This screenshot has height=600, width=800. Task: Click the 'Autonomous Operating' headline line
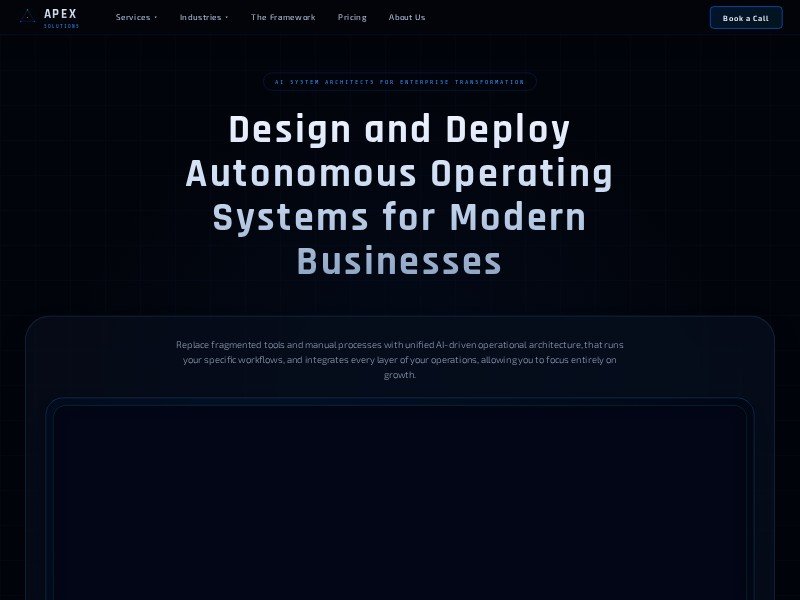point(400,174)
